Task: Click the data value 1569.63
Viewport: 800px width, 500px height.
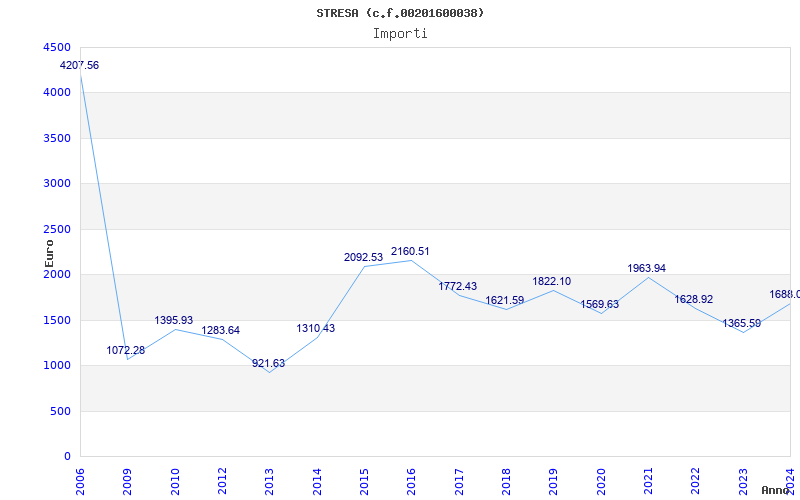Action: pos(599,304)
